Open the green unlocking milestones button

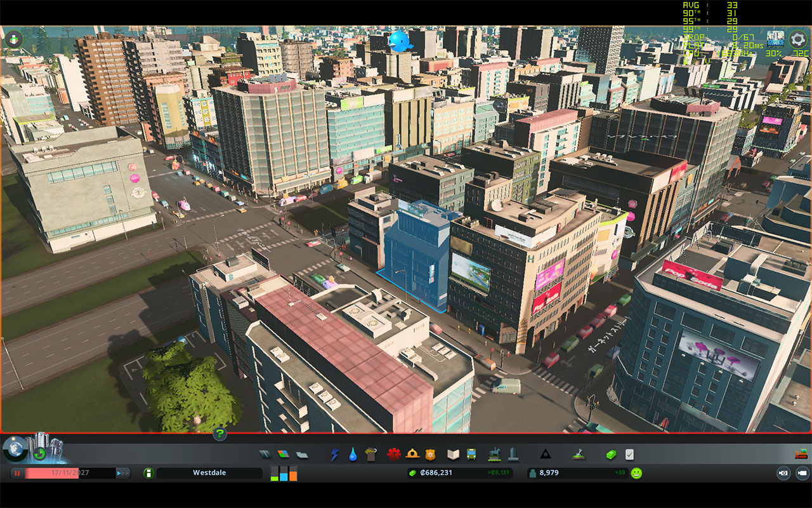tap(39, 453)
